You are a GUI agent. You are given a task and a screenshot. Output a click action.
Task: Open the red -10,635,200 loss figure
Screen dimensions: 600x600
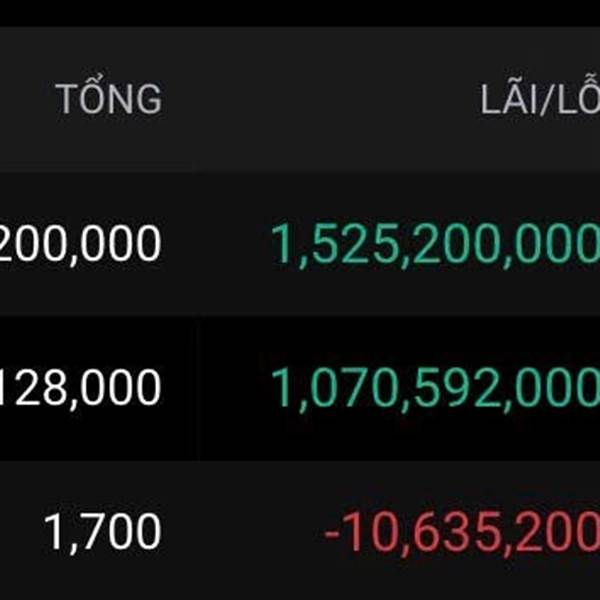click(461, 532)
